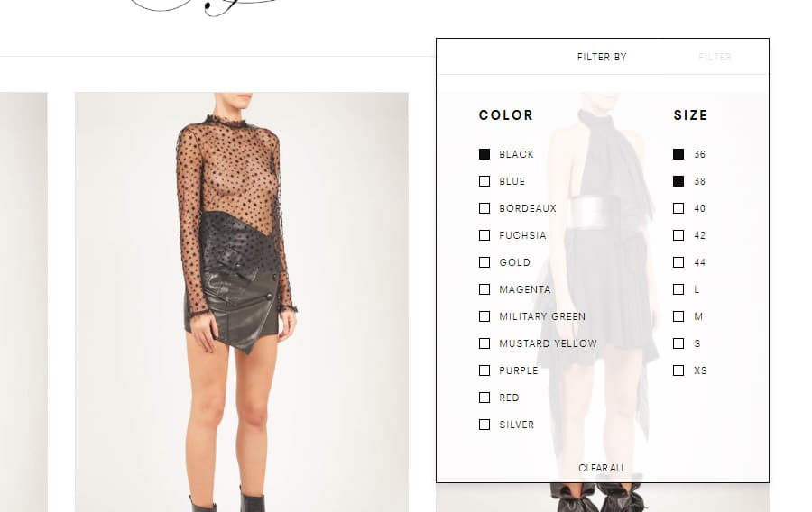812x512 pixels.
Task: Tick the Purple color checkbox
Action: click(x=484, y=370)
